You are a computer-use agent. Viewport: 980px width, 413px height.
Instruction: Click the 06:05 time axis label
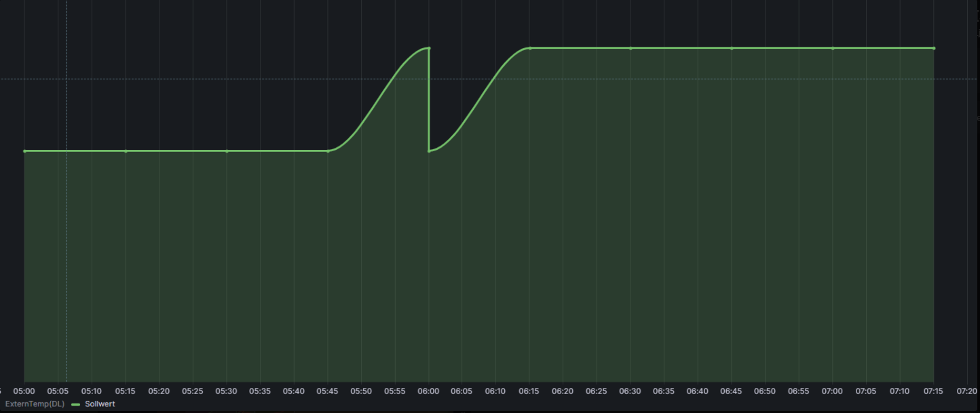coord(462,391)
